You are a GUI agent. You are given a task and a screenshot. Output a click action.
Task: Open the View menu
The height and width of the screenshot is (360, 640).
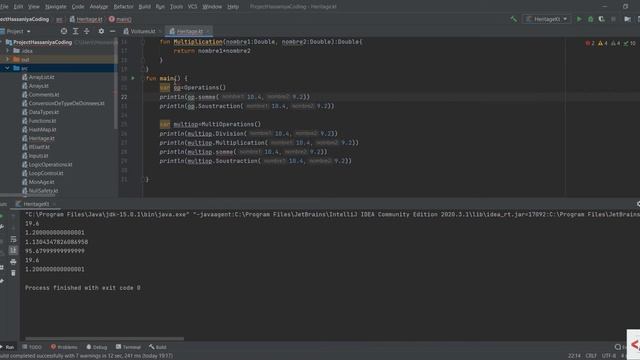click(34, 7)
